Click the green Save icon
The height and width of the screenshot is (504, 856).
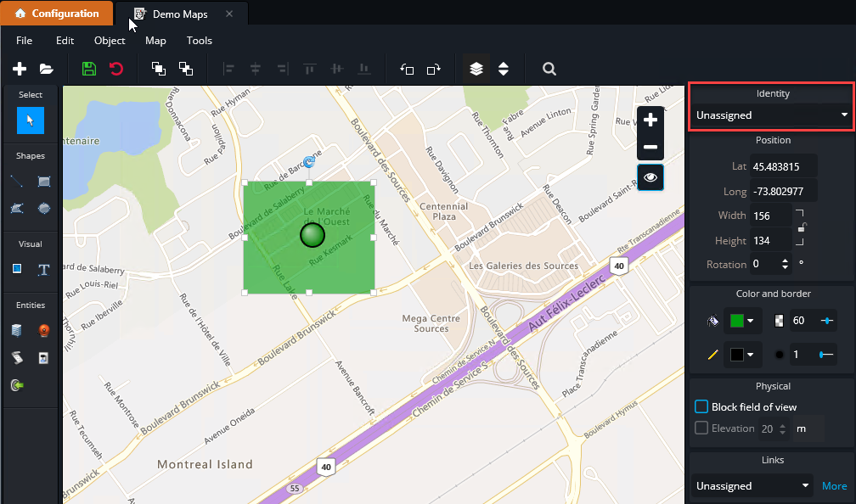pyautogui.click(x=89, y=69)
